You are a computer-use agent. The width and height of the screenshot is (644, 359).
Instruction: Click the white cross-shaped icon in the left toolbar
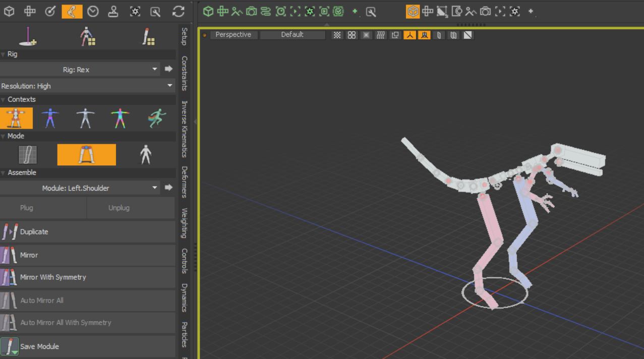(x=30, y=11)
